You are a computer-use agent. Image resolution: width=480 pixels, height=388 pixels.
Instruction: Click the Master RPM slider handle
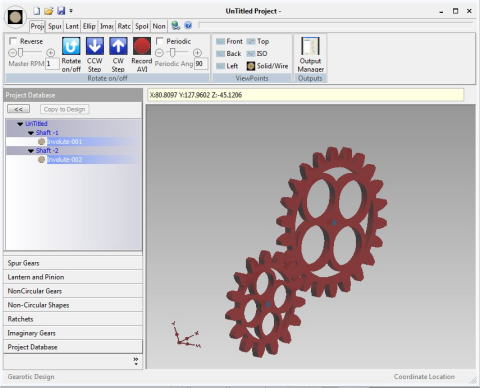click(x=20, y=52)
